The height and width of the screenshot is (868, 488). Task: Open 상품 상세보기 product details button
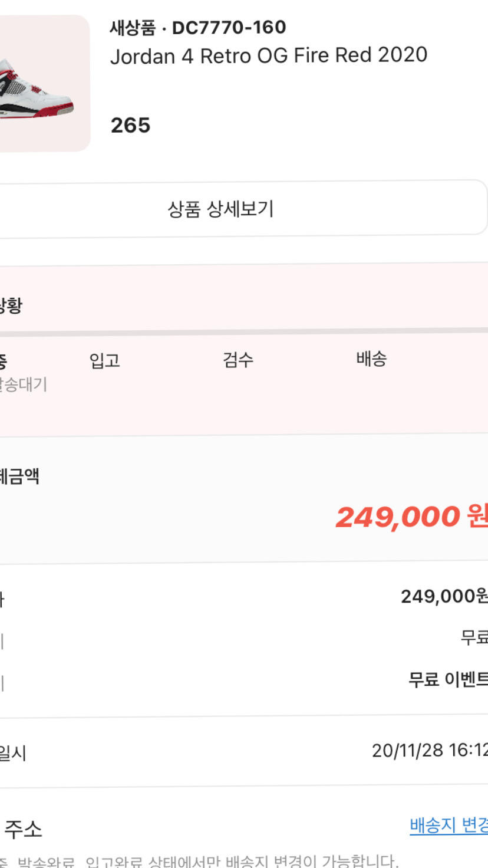(x=222, y=209)
